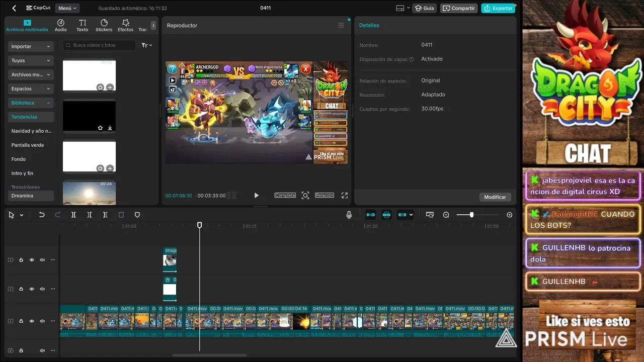Screen dimensions: 644x362
Task: Toggle auto snapping
Action: point(387,215)
